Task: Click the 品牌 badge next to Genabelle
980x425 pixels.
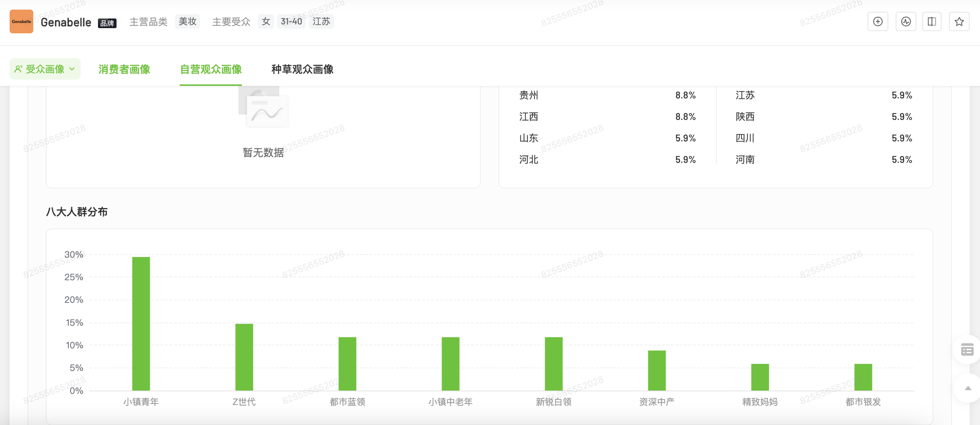Action: [x=107, y=23]
